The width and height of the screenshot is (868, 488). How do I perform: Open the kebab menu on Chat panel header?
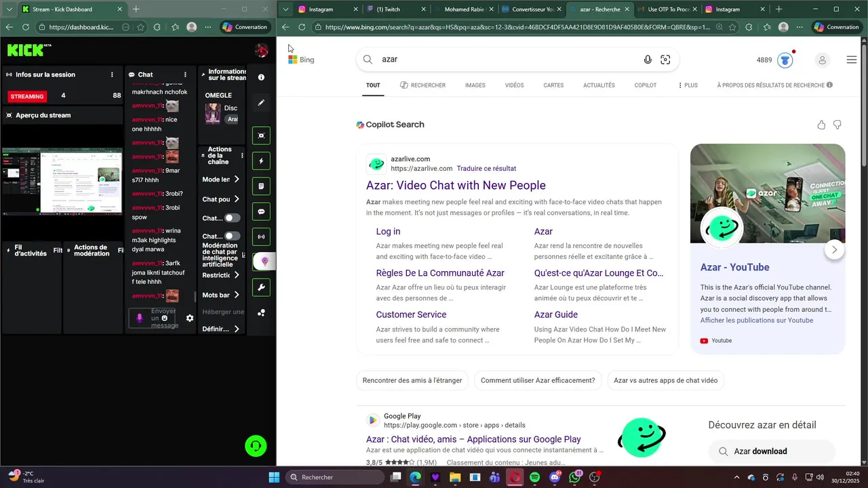coord(185,75)
